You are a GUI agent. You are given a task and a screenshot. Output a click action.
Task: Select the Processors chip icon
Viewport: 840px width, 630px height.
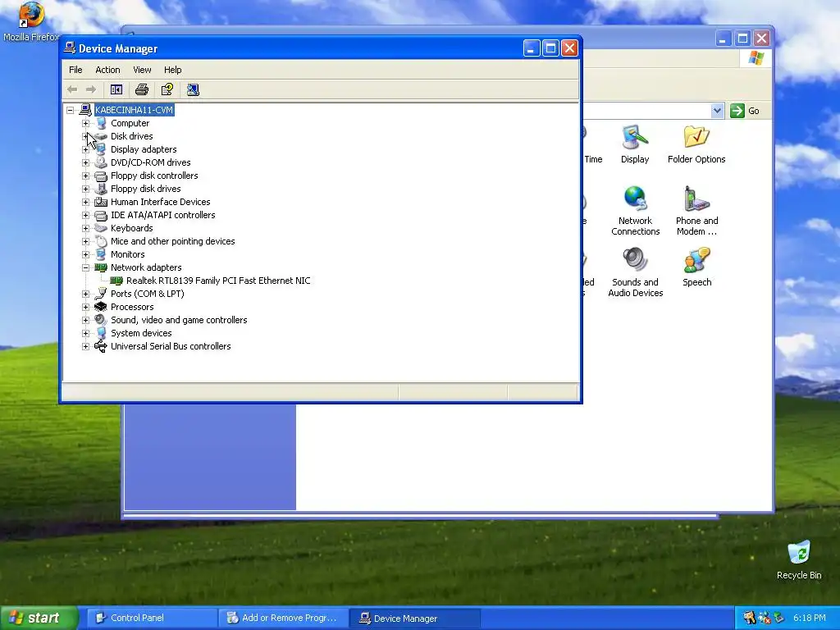pos(101,307)
